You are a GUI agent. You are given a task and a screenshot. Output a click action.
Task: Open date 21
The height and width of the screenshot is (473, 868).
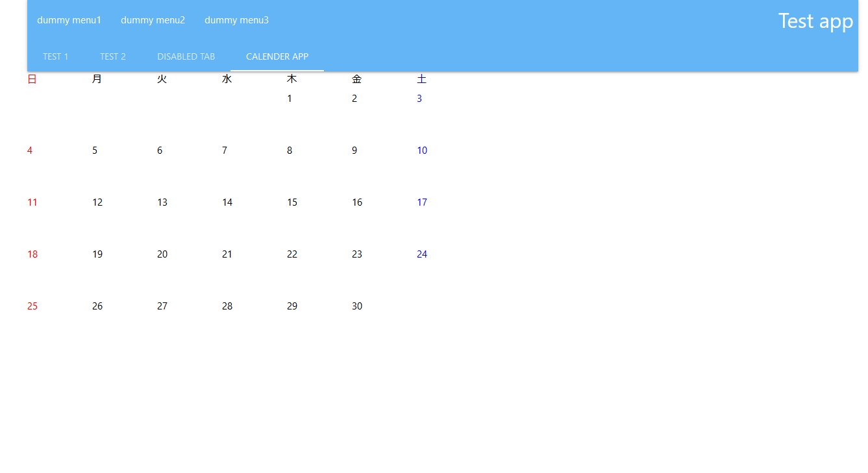click(227, 254)
